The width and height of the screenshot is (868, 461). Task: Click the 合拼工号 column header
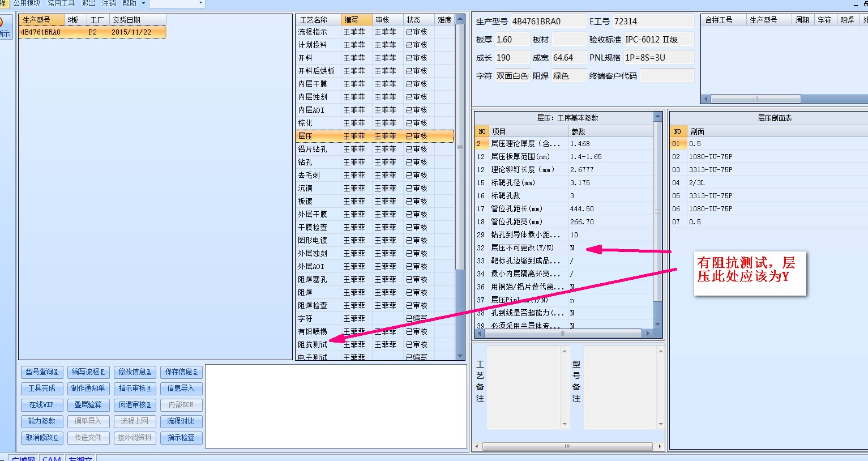click(724, 20)
